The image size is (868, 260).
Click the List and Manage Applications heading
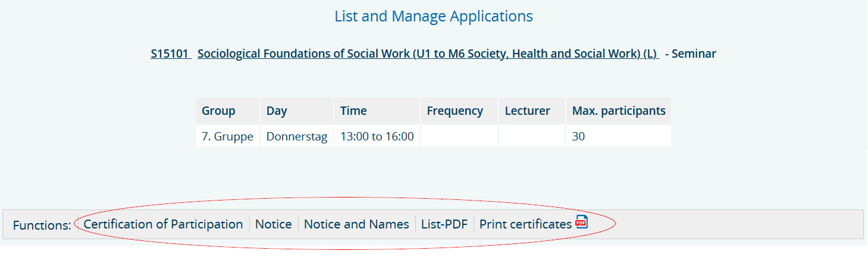(434, 16)
